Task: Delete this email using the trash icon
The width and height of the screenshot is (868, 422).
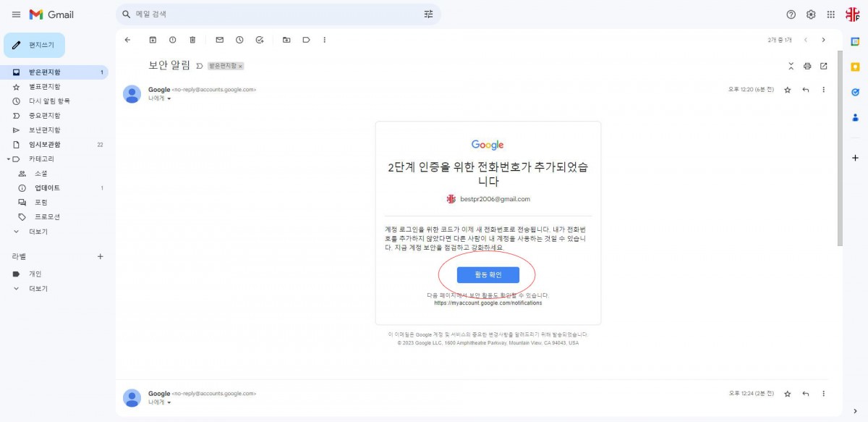Action: click(x=192, y=40)
